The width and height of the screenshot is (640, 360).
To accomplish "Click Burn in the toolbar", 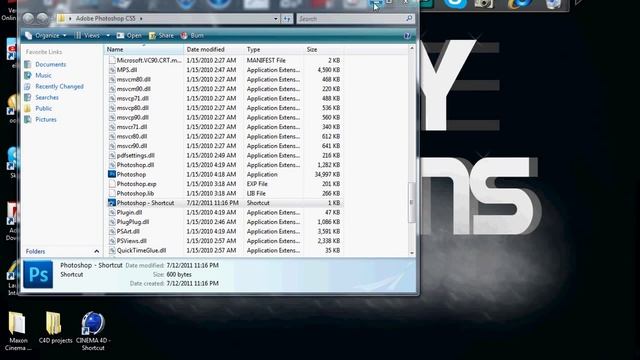I will click(x=192, y=36).
